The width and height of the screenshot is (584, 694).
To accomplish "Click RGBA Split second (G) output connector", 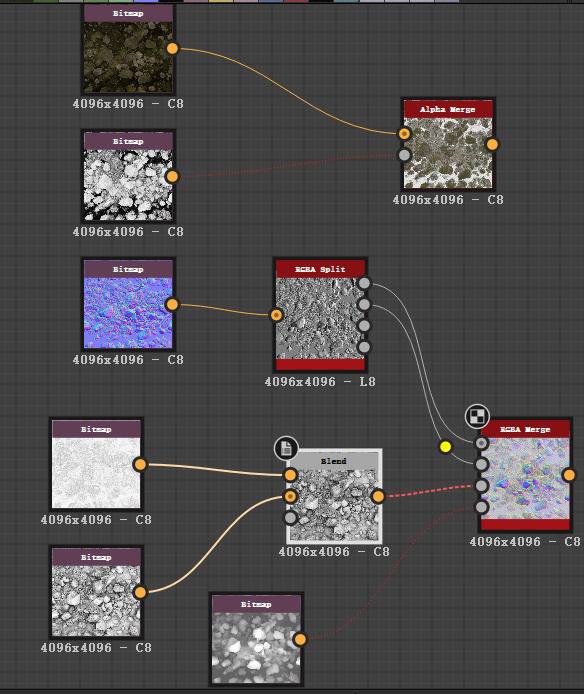I will point(364,305).
